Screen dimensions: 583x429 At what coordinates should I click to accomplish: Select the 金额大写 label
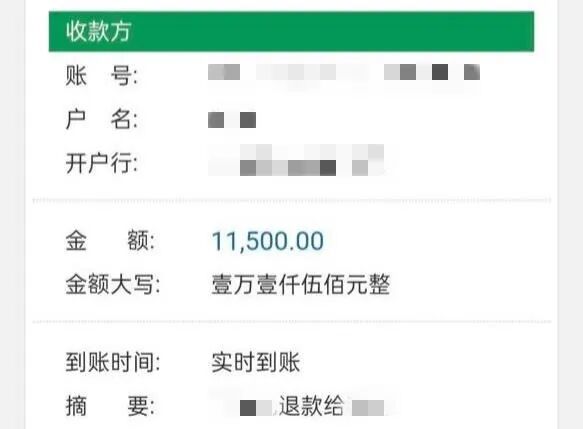pyautogui.click(x=113, y=284)
